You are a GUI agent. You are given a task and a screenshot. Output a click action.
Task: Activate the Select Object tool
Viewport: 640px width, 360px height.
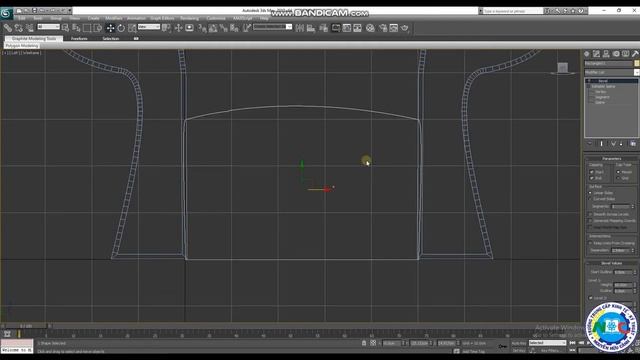(65, 28)
